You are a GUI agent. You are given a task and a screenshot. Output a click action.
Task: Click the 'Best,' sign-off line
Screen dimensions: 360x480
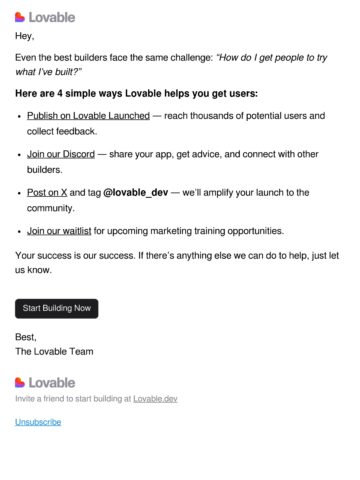point(26,337)
